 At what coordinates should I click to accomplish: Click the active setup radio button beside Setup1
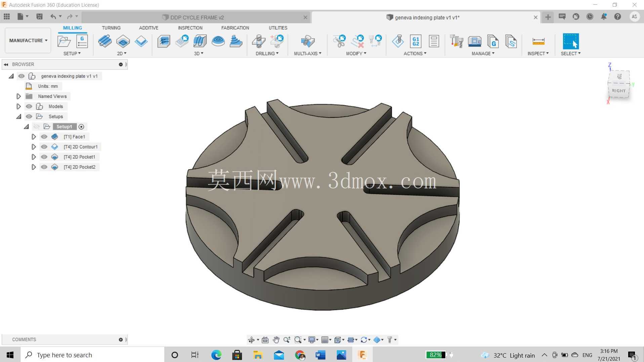coord(81,126)
